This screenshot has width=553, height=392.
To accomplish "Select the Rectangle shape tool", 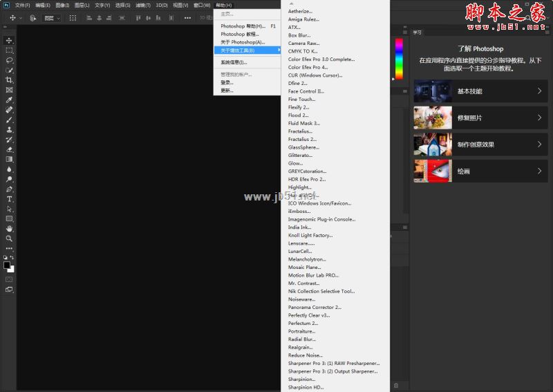I will click(x=9, y=218).
